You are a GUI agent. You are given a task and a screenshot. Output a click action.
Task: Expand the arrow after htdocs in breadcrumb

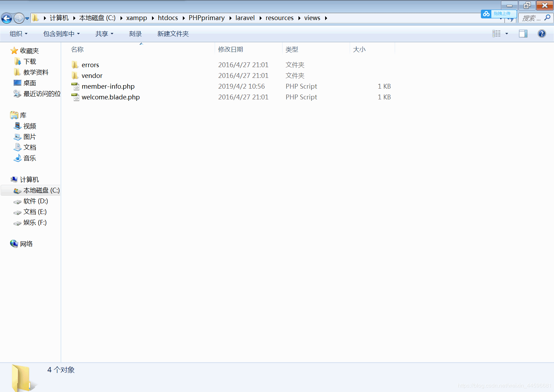click(184, 18)
